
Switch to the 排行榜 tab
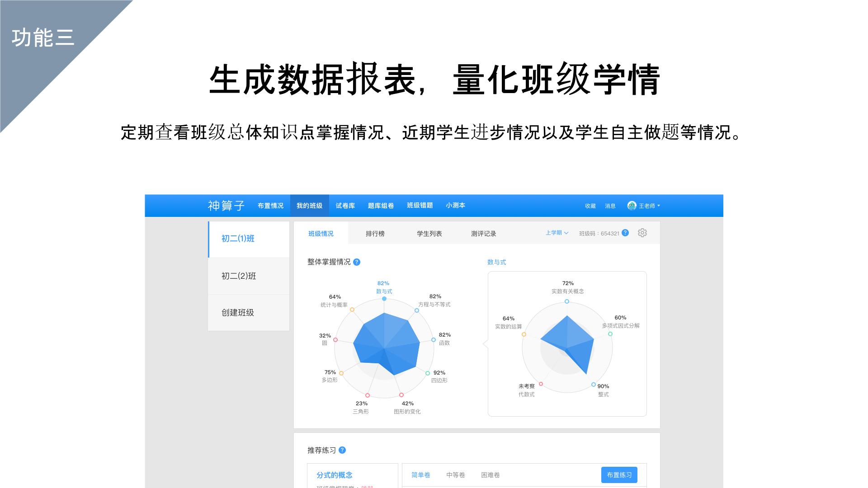375,234
